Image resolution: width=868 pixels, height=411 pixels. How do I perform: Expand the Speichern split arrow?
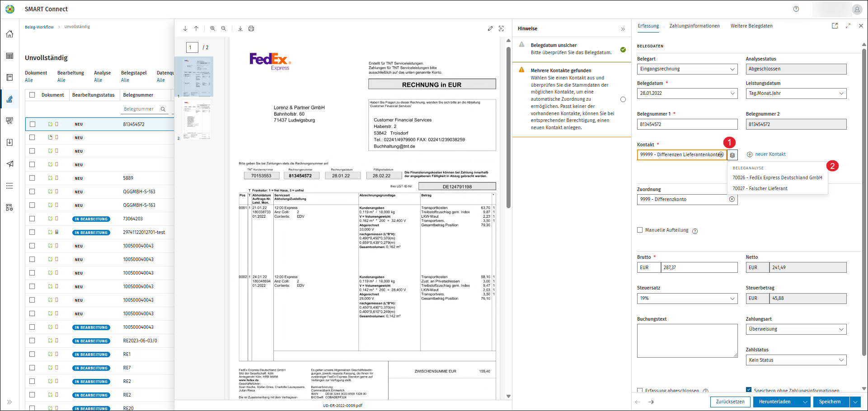[855, 402]
